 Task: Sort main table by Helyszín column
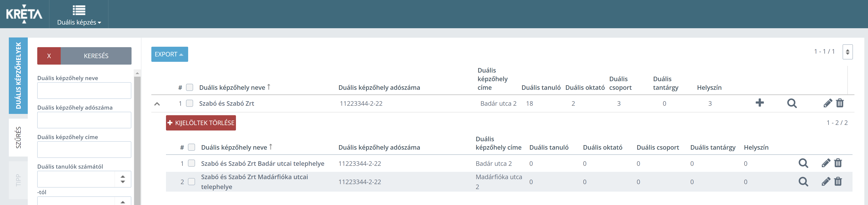(x=709, y=87)
